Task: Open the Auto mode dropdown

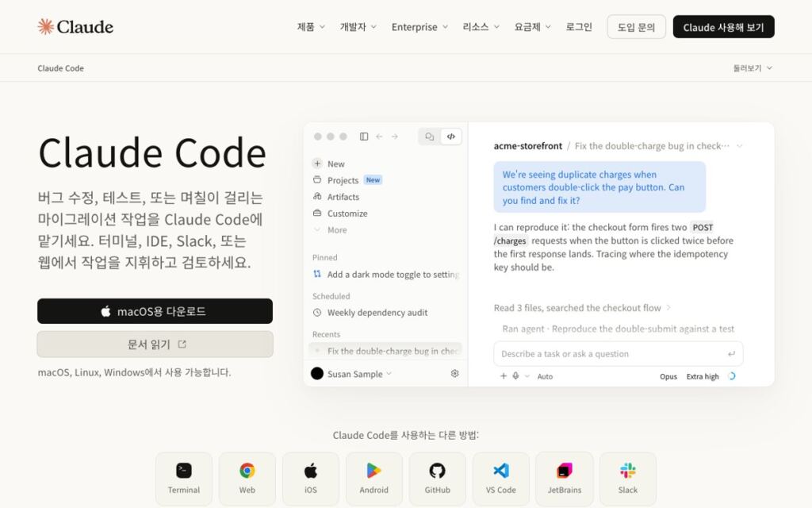Action: [545, 376]
